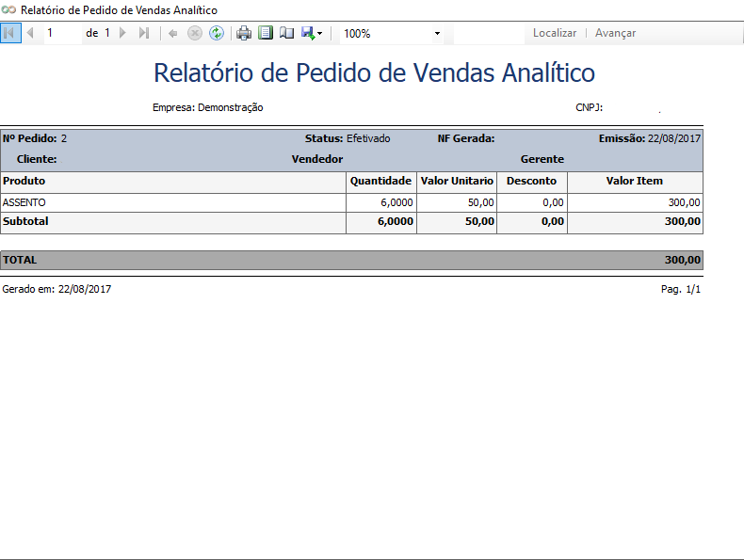The image size is (744, 560).
Task: Switch to print layout view
Action: [266, 33]
